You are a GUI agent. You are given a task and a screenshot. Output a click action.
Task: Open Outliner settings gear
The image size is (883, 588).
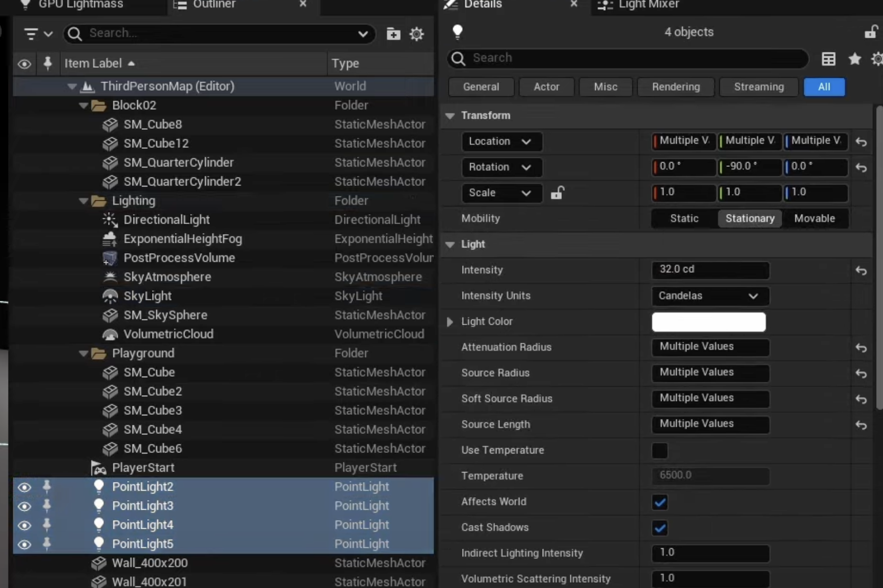pyautogui.click(x=417, y=34)
